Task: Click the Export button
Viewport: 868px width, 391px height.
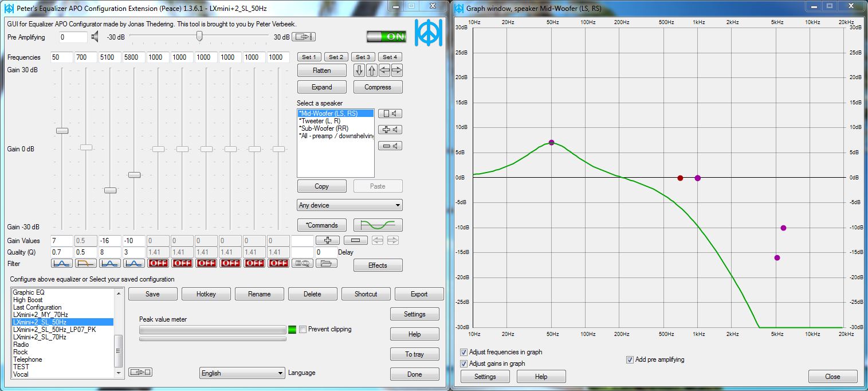Action: (419, 294)
